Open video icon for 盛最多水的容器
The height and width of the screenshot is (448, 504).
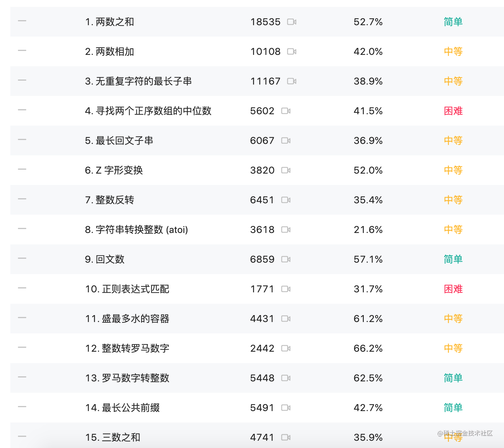286,319
